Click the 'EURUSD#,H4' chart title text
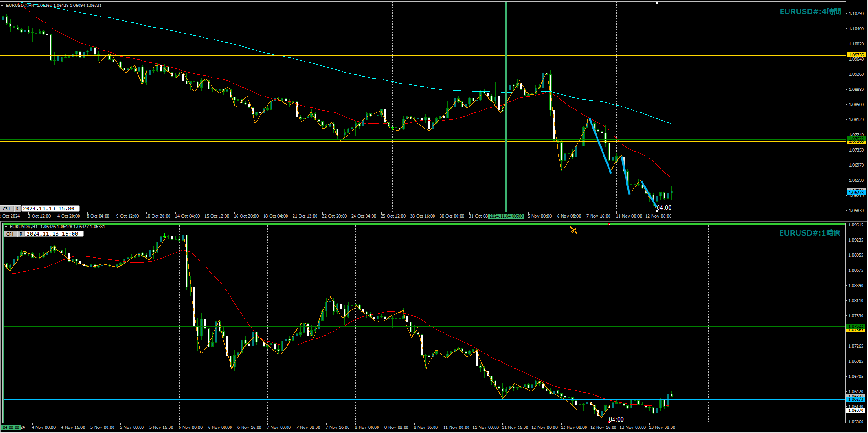The image size is (868, 433). (x=20, y=6)
